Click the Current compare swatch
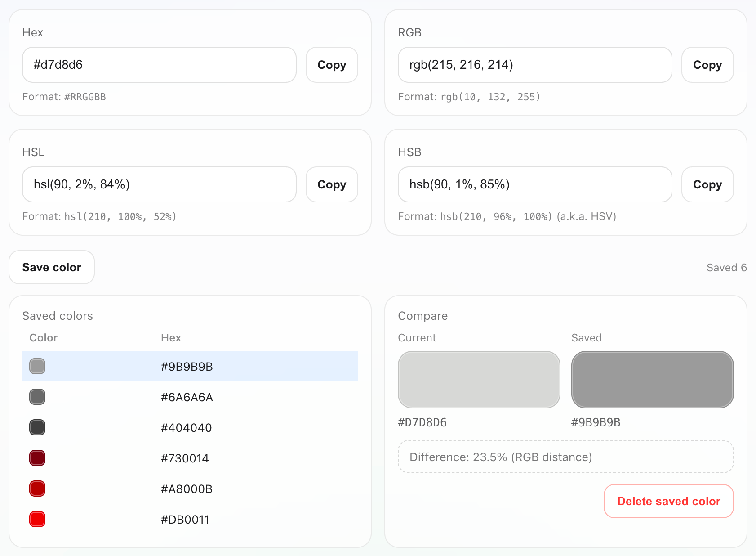756x556 pixels. click(x=479, y=380)
